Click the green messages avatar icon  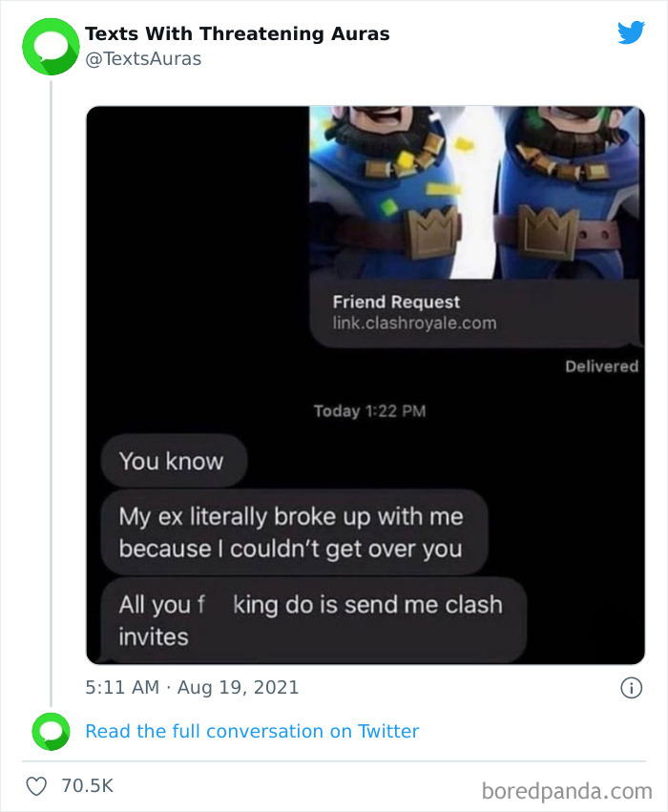(x=50, y=46)
